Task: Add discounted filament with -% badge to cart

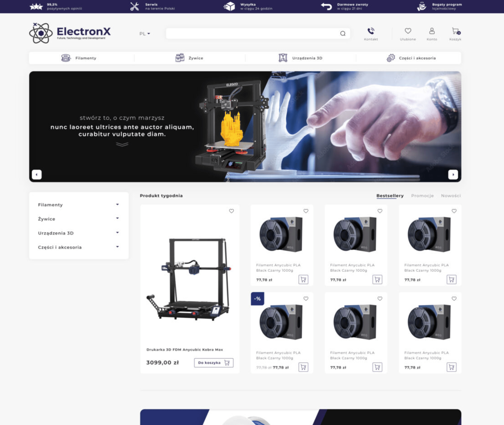Action: (303, 367)
